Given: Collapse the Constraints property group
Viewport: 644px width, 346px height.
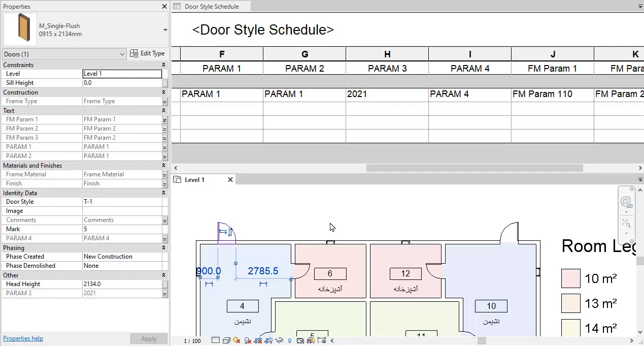Looking at the screenshot, I should click(x=163, y=65).
